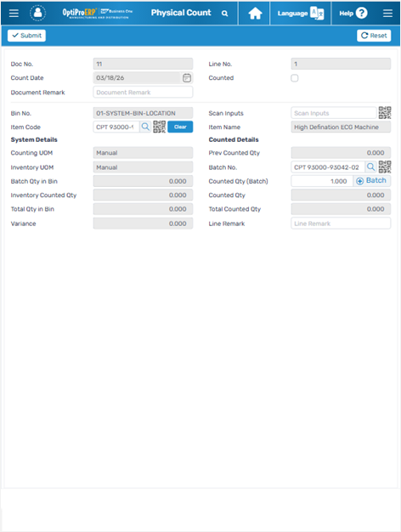The height and width of the screenshot is (532, 401).
Task: Focus the Document Remark input field
Action: click(143, 93)
